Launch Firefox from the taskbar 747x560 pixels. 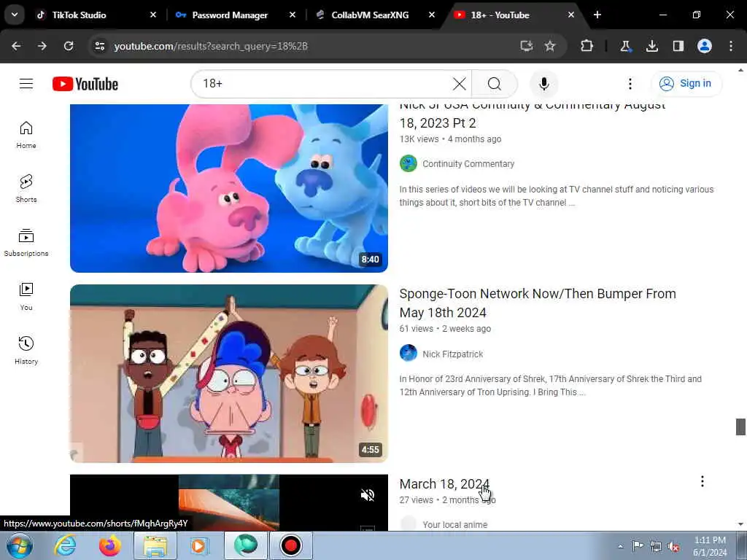pyautogui.click(x=109, y=545)
